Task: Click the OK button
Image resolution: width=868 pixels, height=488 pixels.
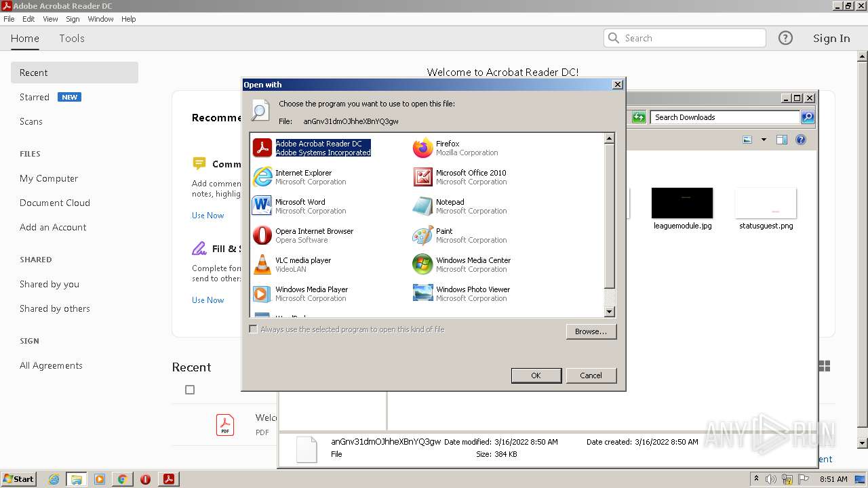Action: click(x=536, y=375)
